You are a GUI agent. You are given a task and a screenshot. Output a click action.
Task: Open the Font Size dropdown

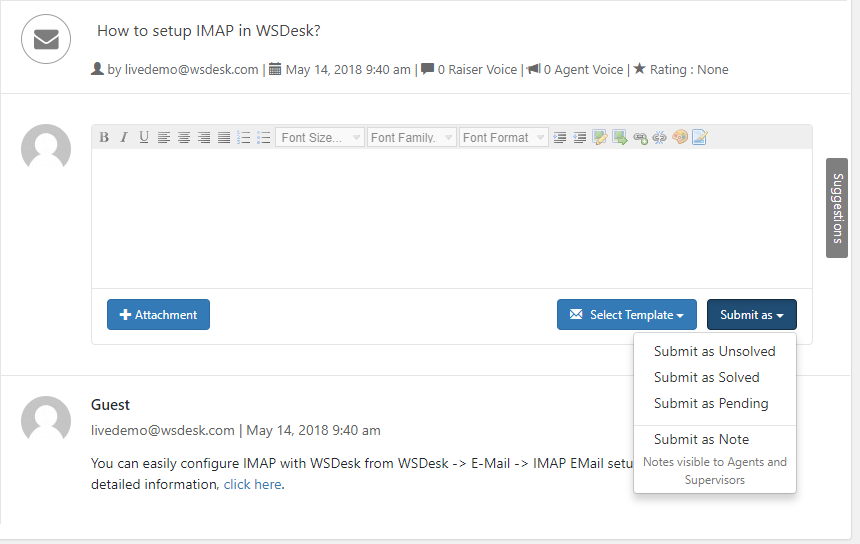pyautogui.click(x=320, y=137)
